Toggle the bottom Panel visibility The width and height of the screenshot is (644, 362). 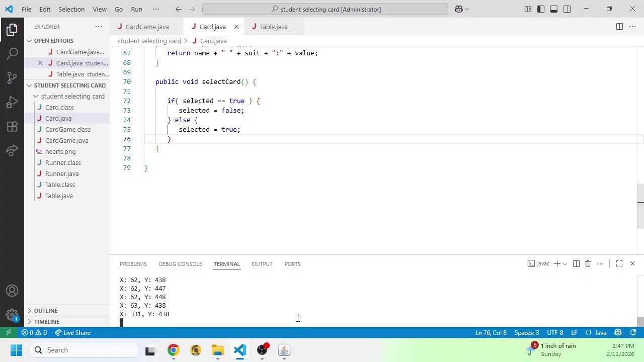click(554, 9)
